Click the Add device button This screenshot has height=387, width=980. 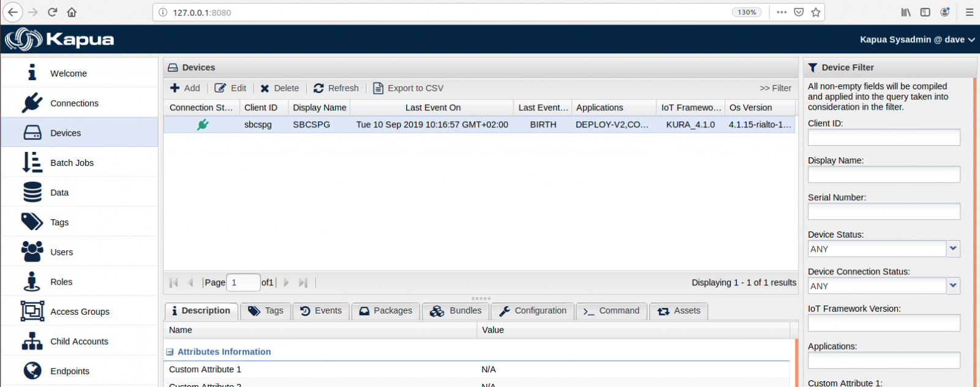point(185,88)
